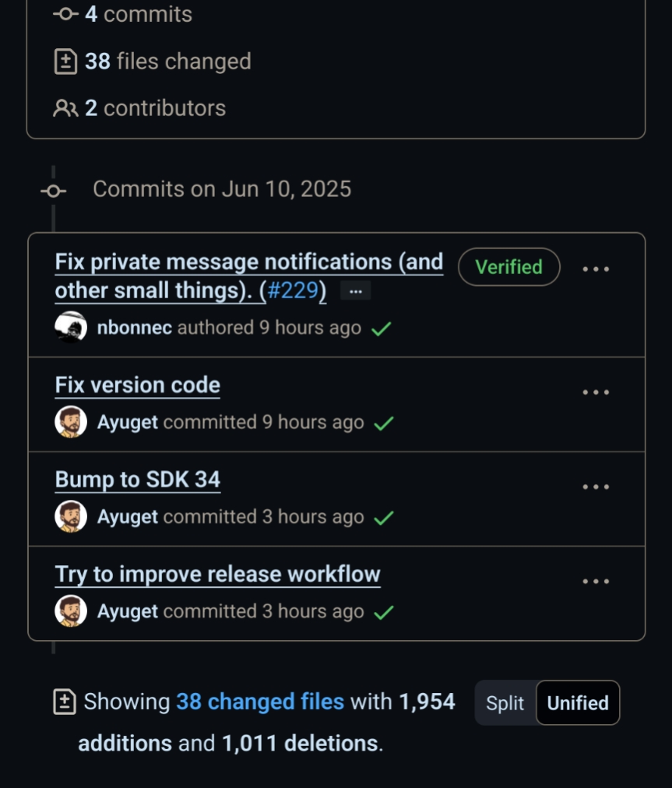
Task: Expand commit message with ellipsis after #229
Action: pos(355,291)
